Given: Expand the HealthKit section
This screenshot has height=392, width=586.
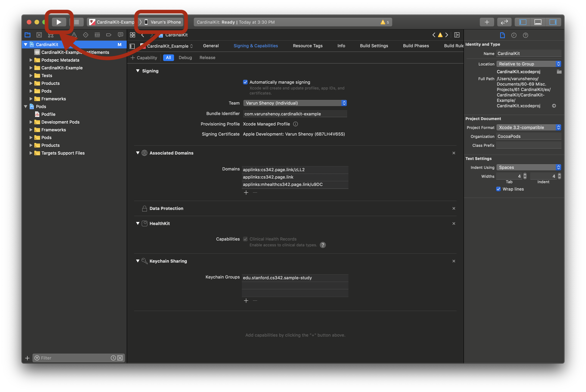Looking at the screenshot, I should pos(138,223).
